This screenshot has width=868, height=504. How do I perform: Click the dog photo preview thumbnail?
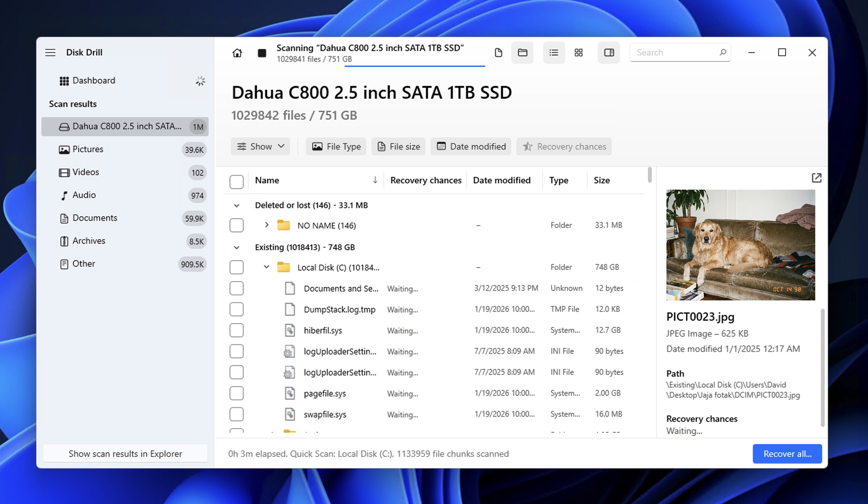740,245
